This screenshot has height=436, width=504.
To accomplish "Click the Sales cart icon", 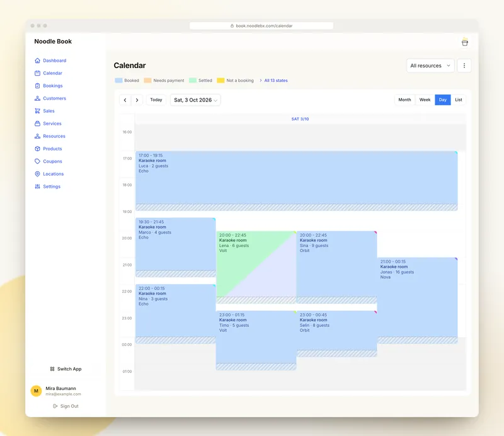I will pyautogui.click(x=37, y=111).
